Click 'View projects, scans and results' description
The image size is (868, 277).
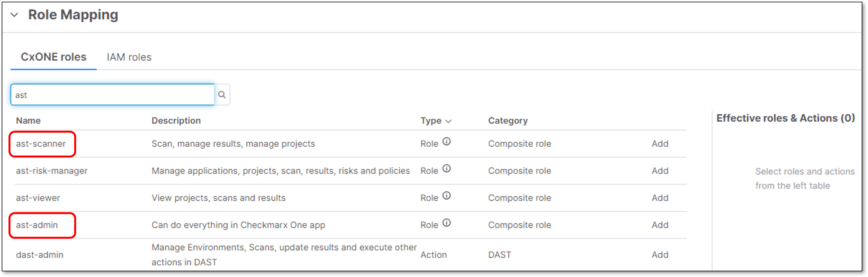tap(218, 198)
